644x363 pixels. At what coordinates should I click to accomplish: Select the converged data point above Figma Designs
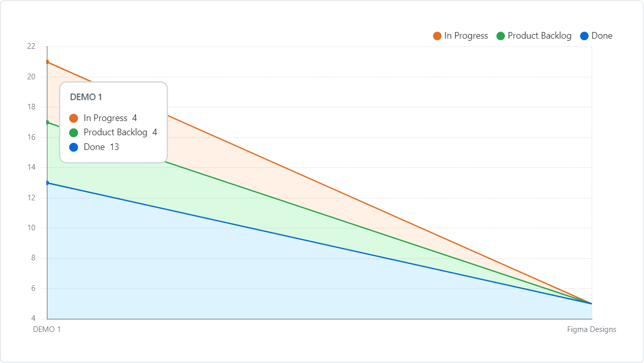(x=592, y=304)
